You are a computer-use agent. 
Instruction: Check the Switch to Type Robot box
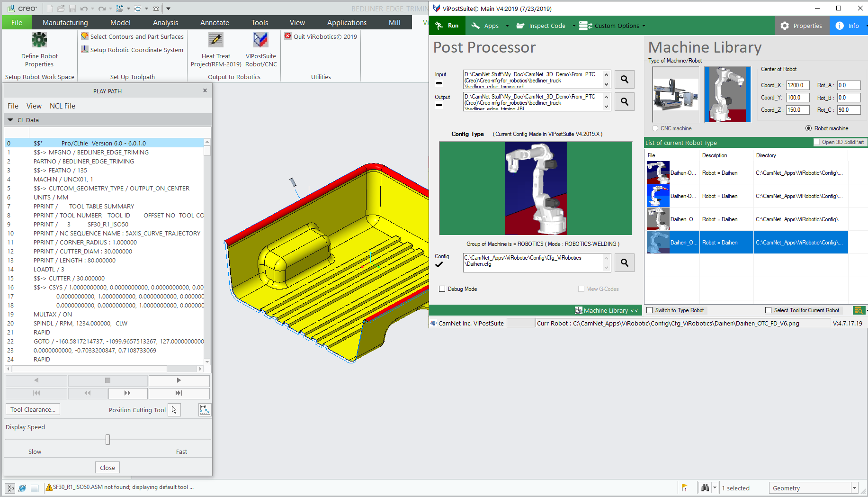point(650,310)
